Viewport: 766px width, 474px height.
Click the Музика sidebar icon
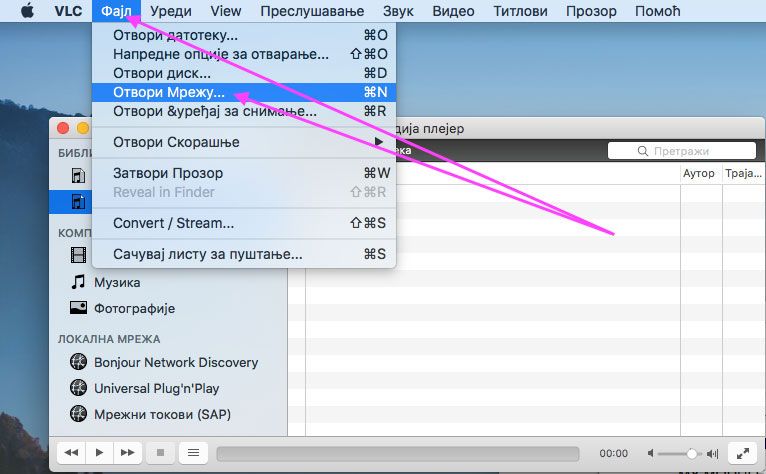point(78,283)
